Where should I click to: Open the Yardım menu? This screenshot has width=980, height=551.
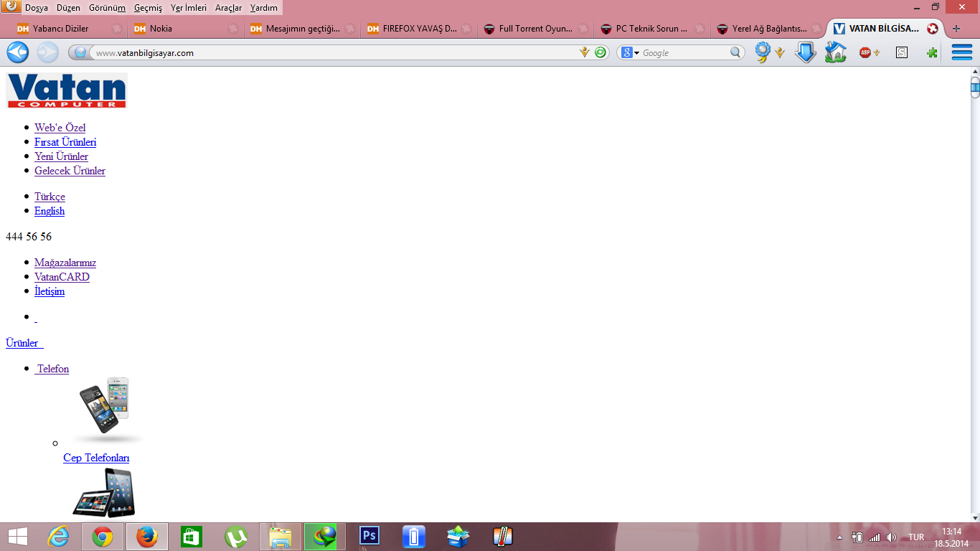click(264, 8)
